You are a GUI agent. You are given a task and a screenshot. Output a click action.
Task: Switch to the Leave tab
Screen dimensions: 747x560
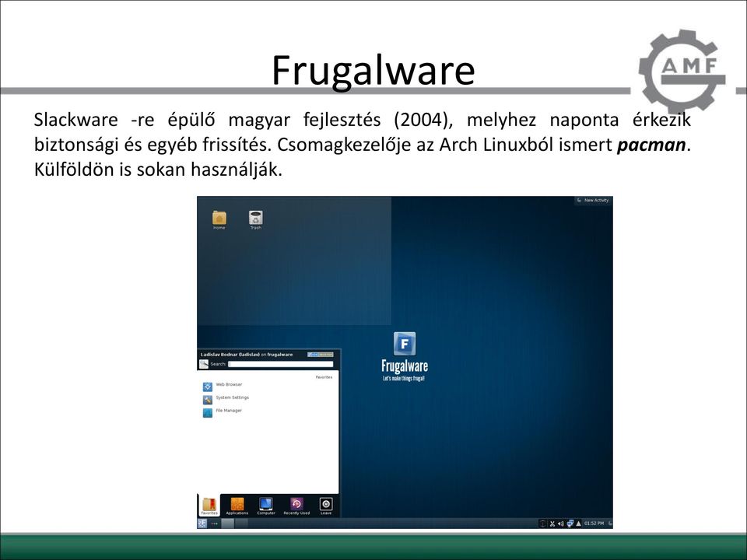pyautogui.click(x=326, y=506)
